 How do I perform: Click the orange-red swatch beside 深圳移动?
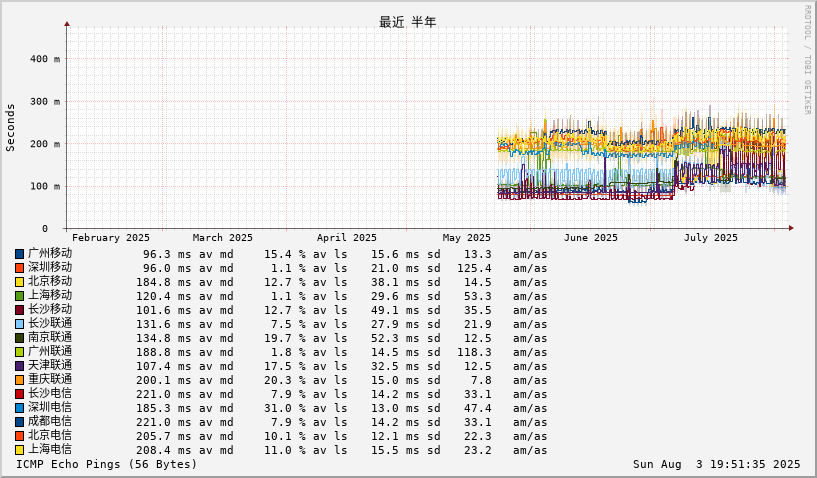pos(19,268)
